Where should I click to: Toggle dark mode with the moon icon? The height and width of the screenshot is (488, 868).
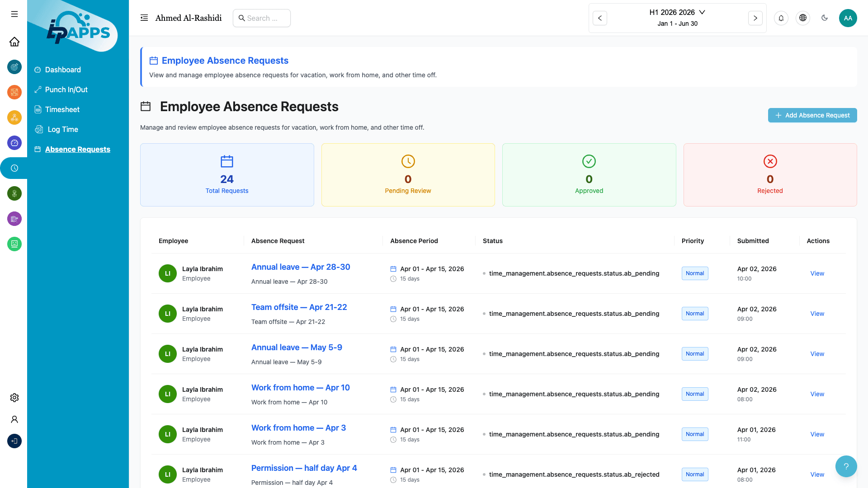tap(825, 18)
